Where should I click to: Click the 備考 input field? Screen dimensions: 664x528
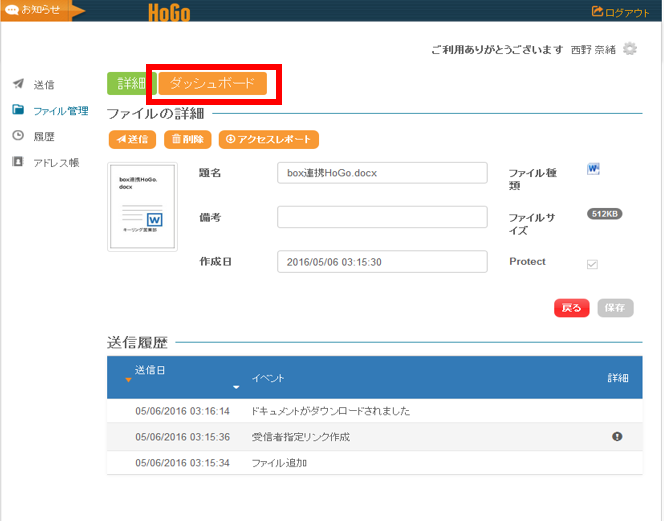pos(381,217)
